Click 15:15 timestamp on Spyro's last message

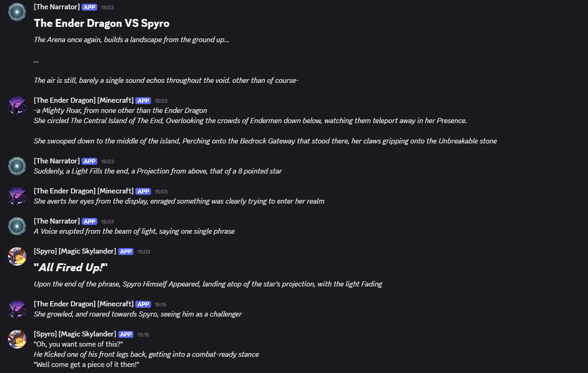pos(143,335)
